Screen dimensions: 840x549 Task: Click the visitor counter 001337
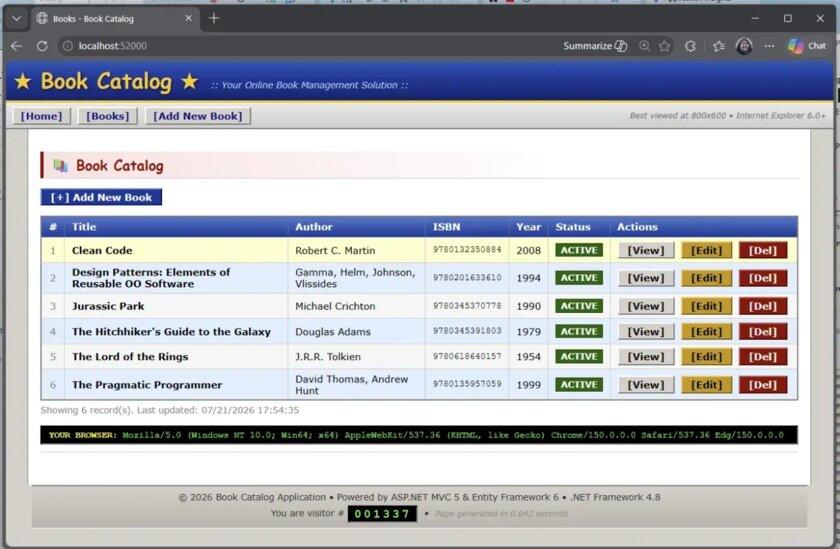(x=382, y=514)
